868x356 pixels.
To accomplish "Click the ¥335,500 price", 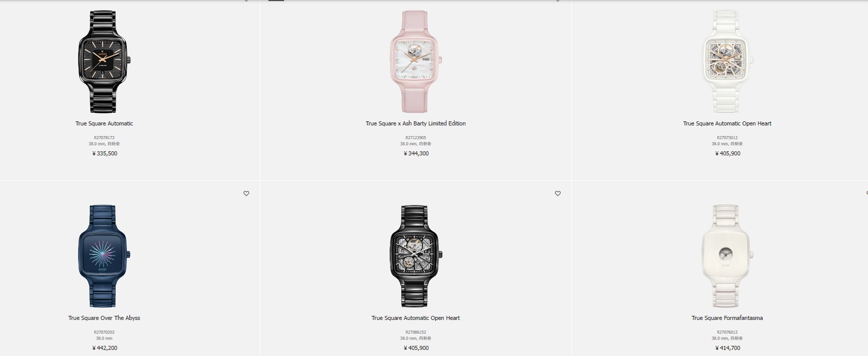I will point(105,153).
